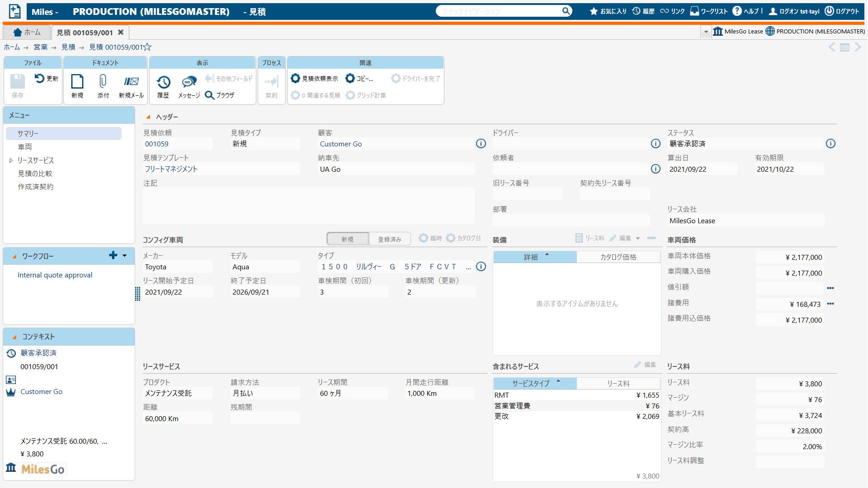
Task: Open the Internal quote approval link
Action: point(55,275)
